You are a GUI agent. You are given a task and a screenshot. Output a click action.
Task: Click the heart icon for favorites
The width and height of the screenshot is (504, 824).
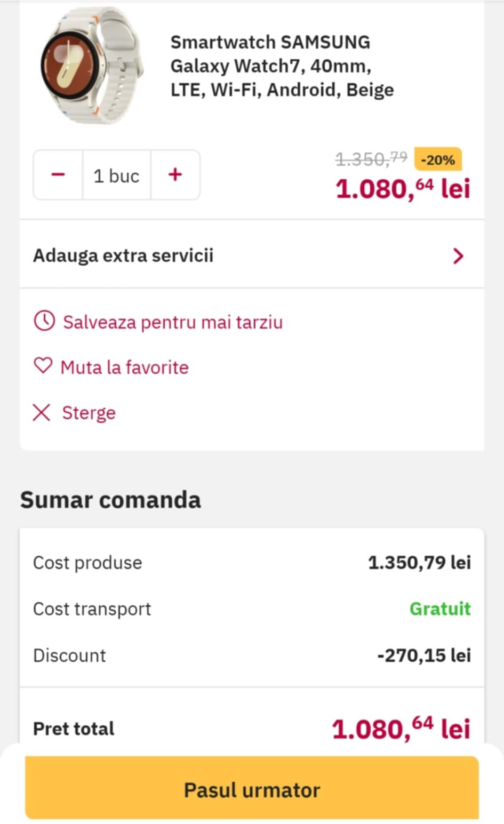pos(43,366)
